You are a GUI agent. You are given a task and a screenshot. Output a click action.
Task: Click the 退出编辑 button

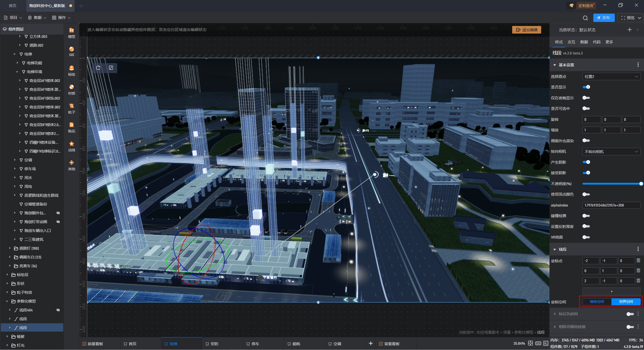(x=527, y=30)
